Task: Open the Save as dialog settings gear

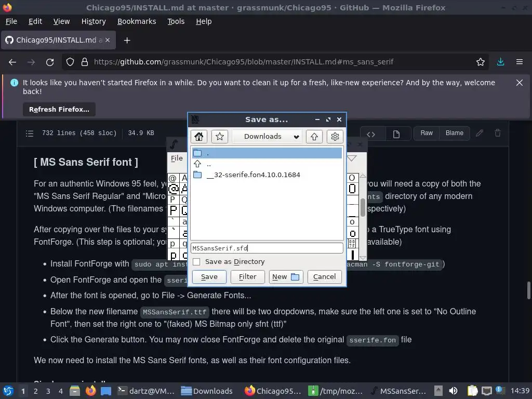Action: tap(335, 137)
